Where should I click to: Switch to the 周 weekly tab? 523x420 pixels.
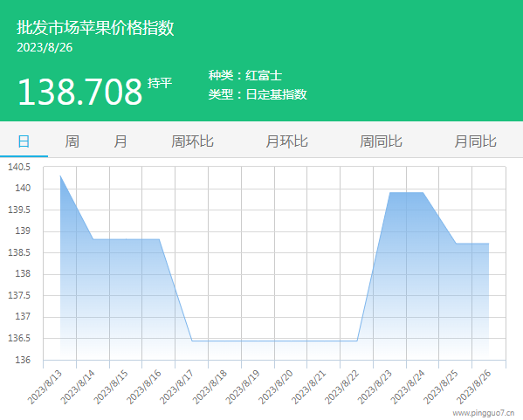[x=72, y=141]
